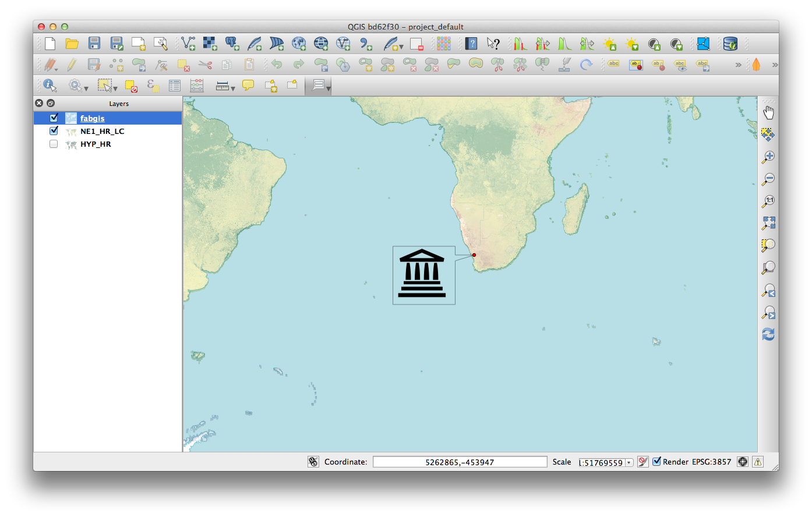The width and height of the screenshot is (812, 517).
Task: Click Add PostGIS Layer elephant icon
Action: (x=232, y=44)
